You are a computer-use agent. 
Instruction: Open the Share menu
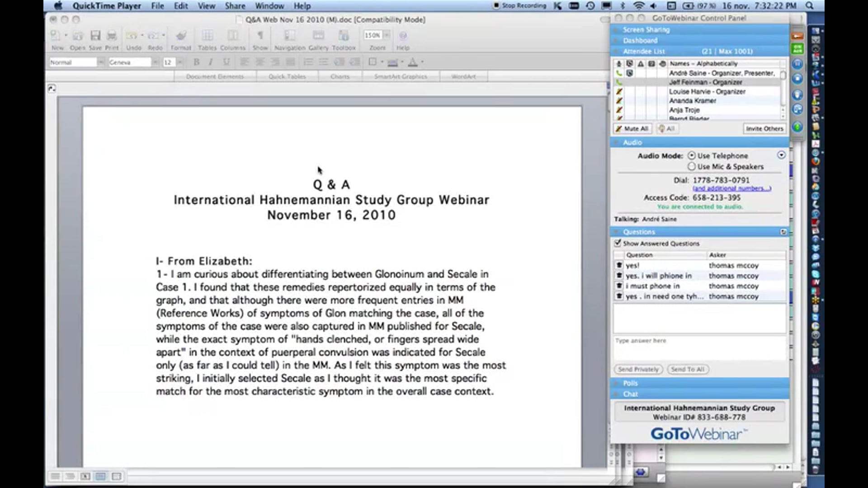pos(235,6)
